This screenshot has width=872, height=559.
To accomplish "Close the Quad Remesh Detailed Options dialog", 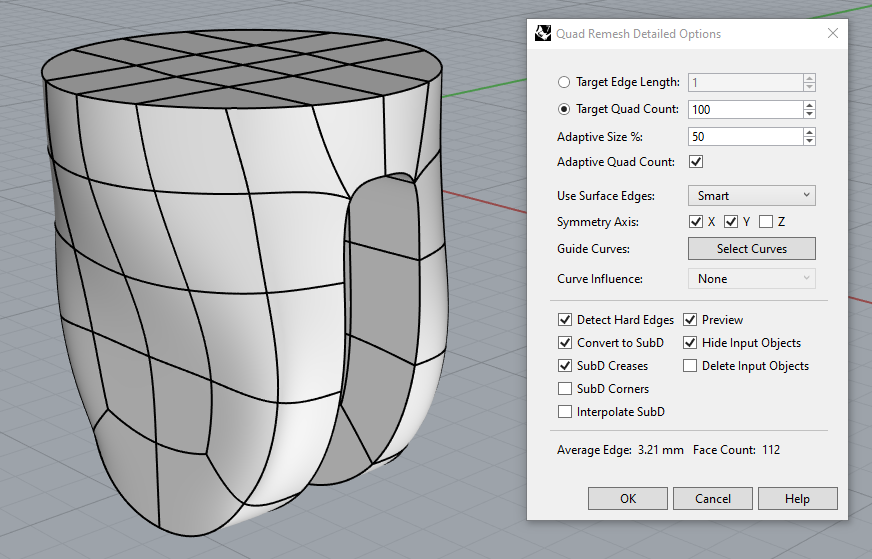I will [x=833, y=33].
